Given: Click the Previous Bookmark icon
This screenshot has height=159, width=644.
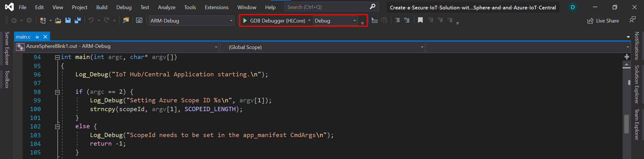Looking at the screenshot, I should point(431,20).
